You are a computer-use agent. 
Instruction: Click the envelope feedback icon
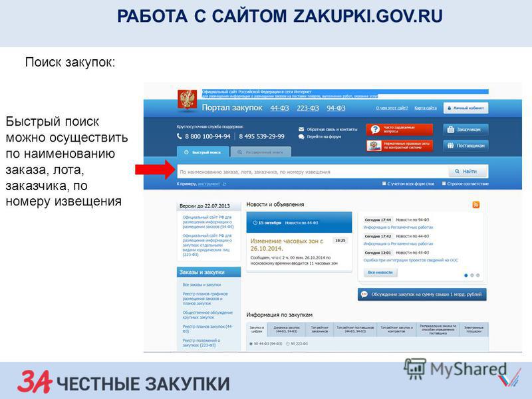tap(301, 129)
